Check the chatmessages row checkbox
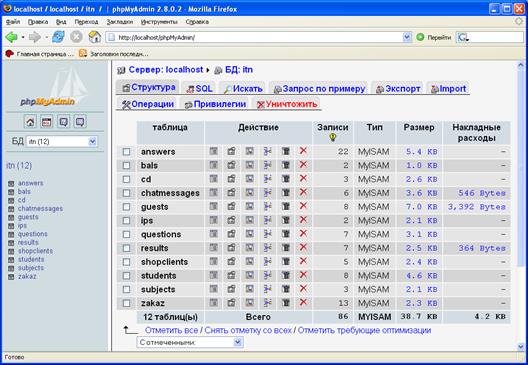528x365 pixels. [x=126, y=193]
